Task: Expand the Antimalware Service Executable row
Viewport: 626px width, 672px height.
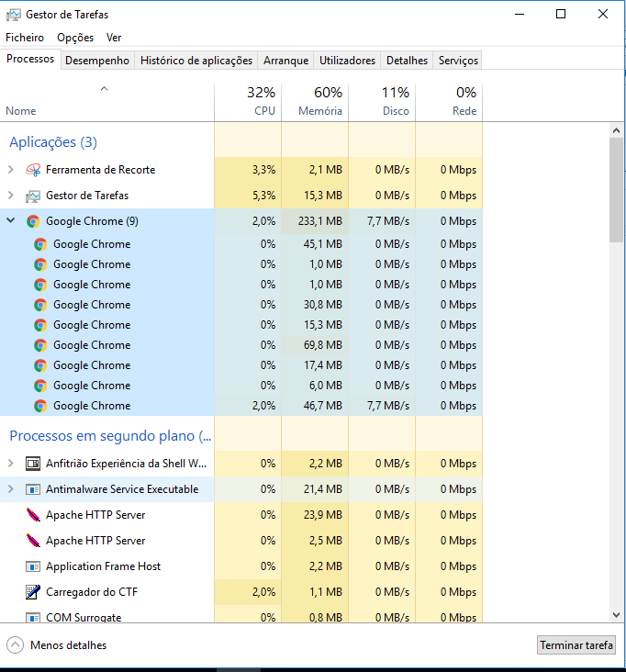Action: pos(11,489)
